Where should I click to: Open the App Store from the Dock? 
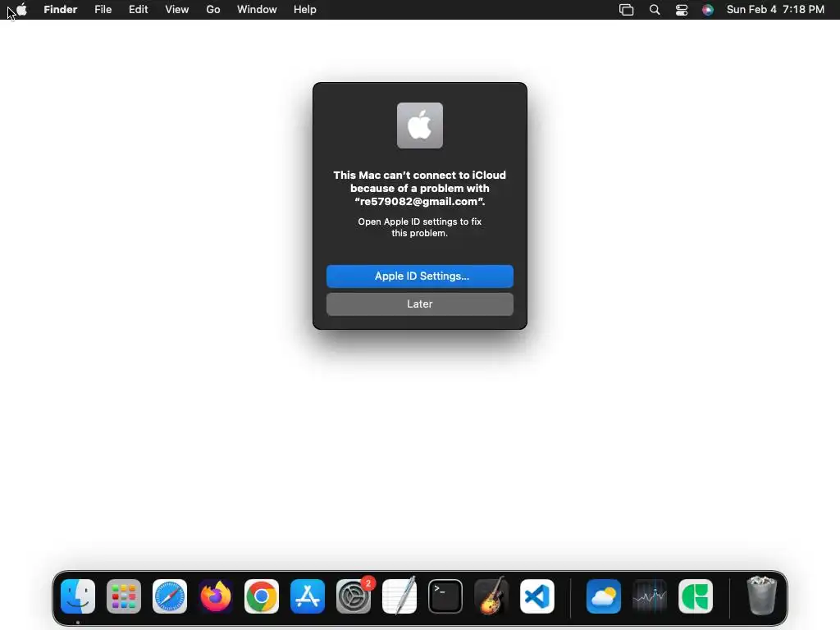point(308,596)
